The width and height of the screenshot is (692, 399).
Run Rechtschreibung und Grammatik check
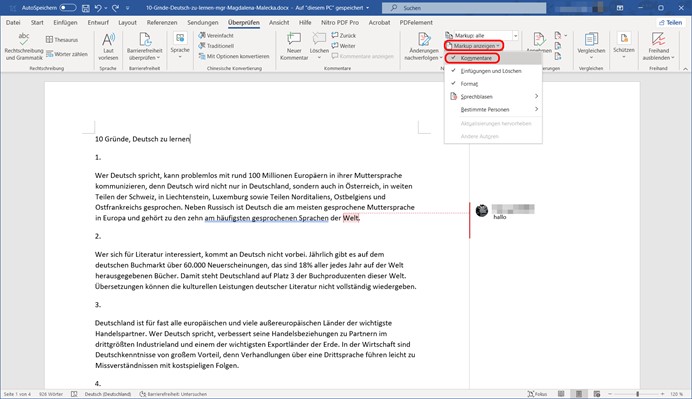click(24, 46)
